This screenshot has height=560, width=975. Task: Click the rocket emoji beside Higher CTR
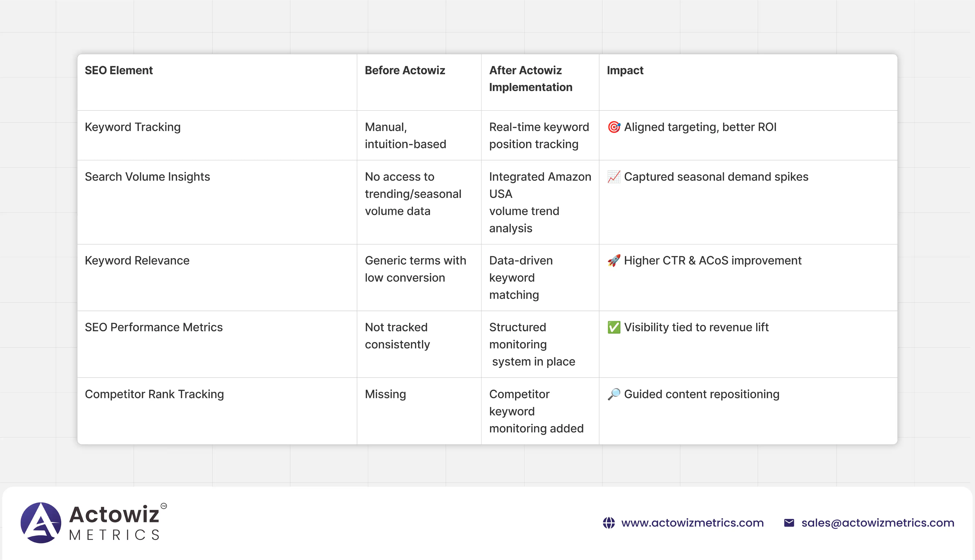pos(614,260)
